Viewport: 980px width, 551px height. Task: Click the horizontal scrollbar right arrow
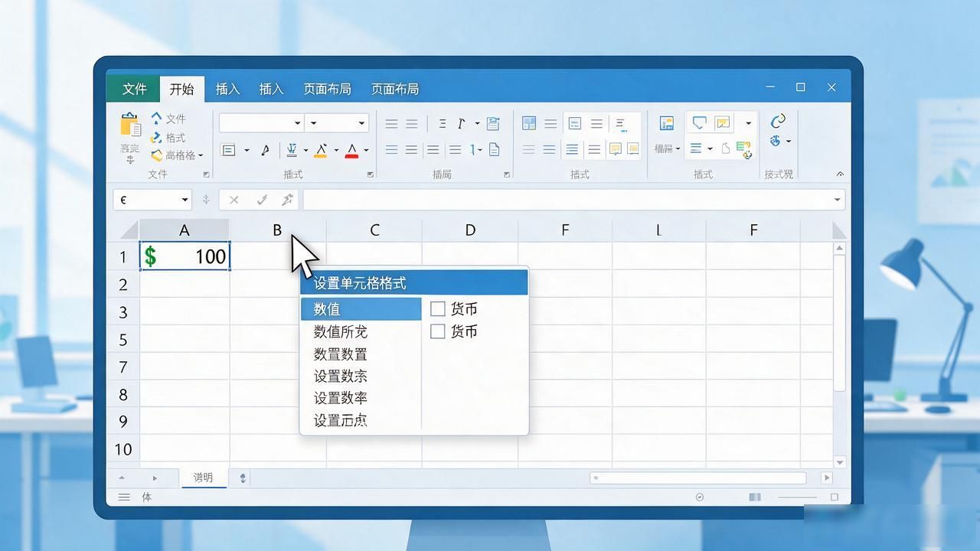tap(827, 478)
